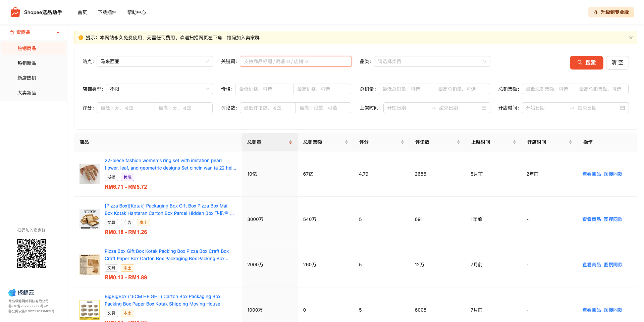This screenshot has width=644, height=322.
Task: Open the 店铺类型 dropdown
Action: coord(159,89)
